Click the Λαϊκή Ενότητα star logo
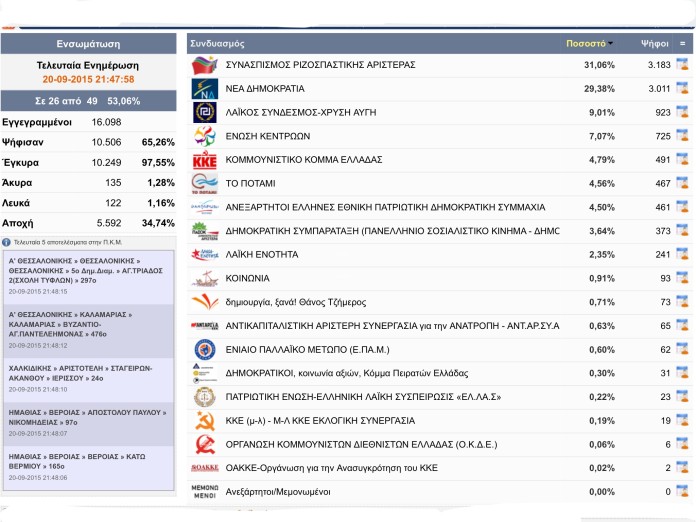 [205, 255]
